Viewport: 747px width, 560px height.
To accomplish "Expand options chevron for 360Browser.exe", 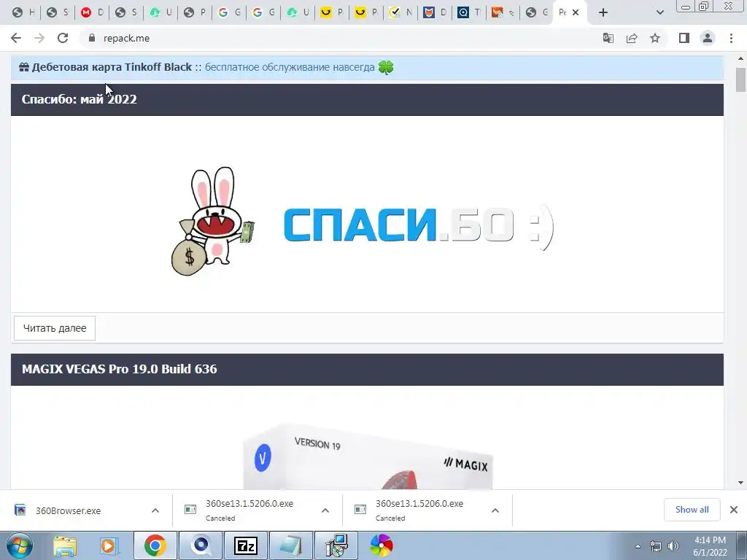I will [155, 510].
